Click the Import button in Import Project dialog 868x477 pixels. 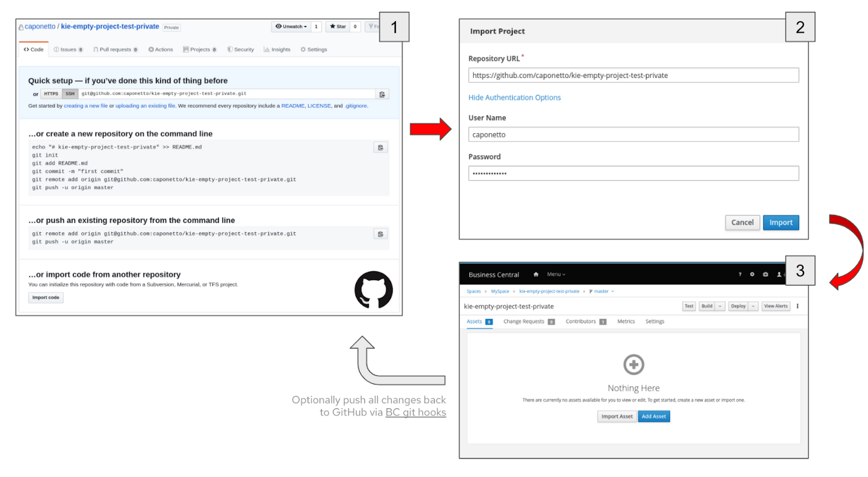click(x=781, y=222)
